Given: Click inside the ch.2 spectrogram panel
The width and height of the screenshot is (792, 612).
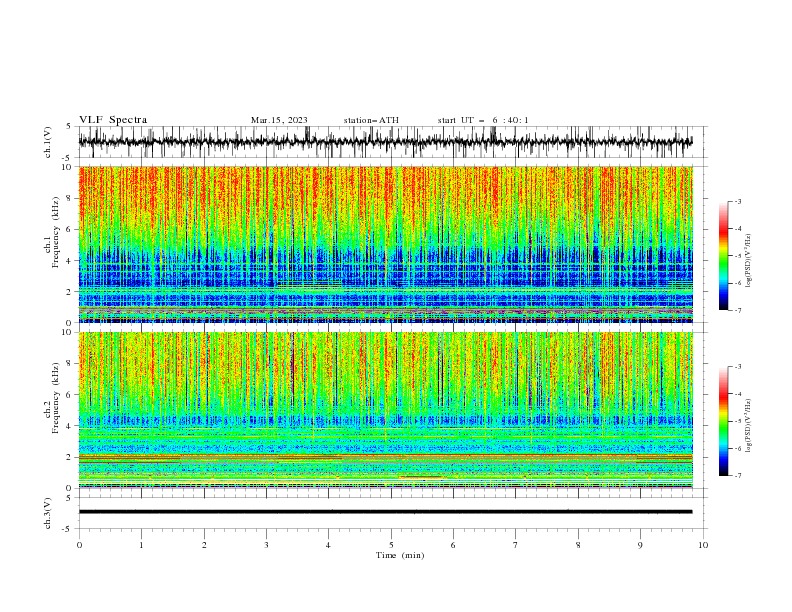Looking at the screenshot, I should coord(385,410).
